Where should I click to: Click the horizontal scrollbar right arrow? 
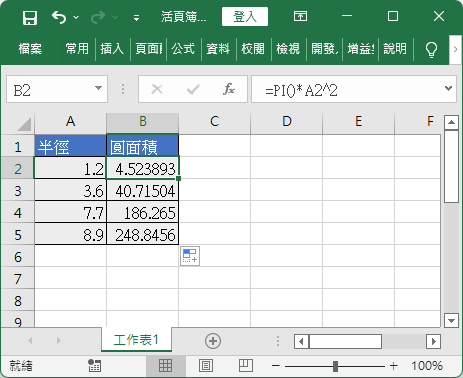pos(433,342)
